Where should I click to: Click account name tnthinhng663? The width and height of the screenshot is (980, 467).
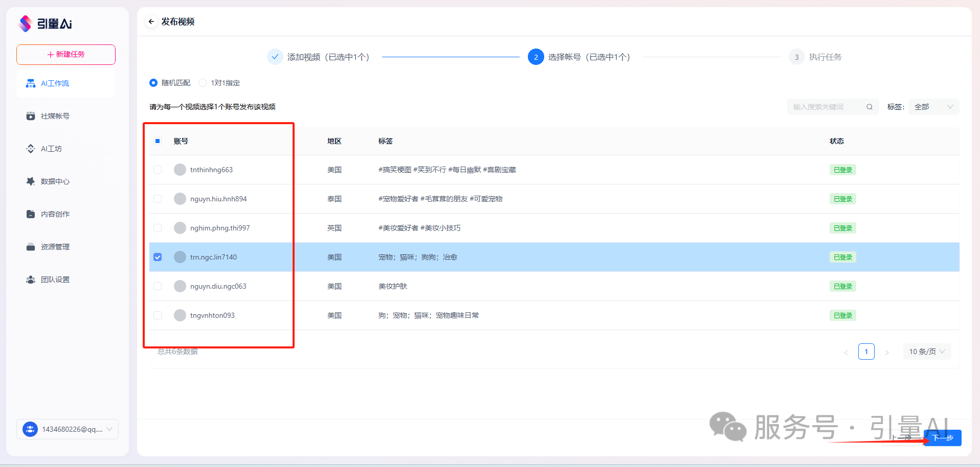pos(211,170)
